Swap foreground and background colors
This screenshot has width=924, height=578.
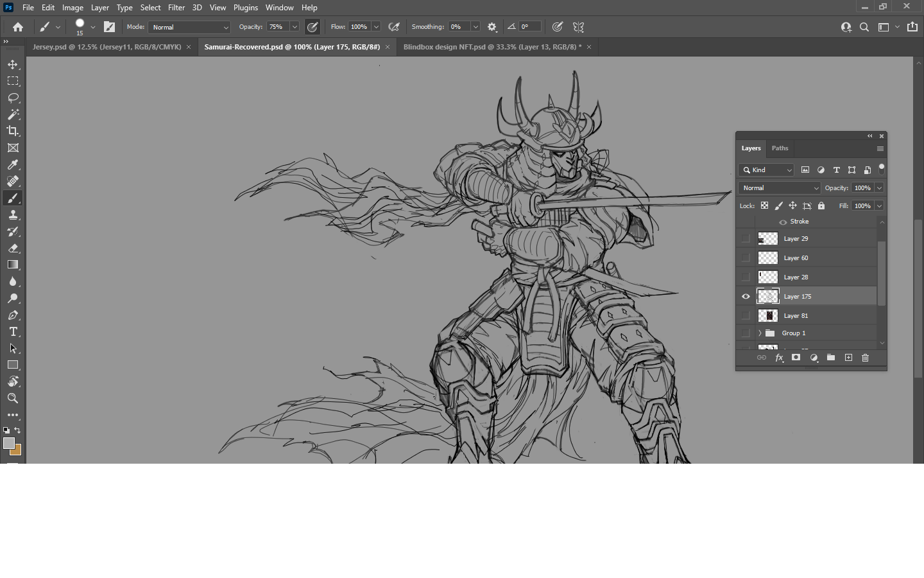(x=18, y=430)
